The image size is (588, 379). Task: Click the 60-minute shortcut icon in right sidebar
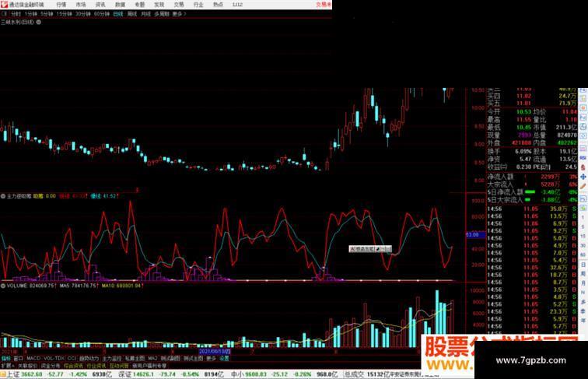pos(583,254)
